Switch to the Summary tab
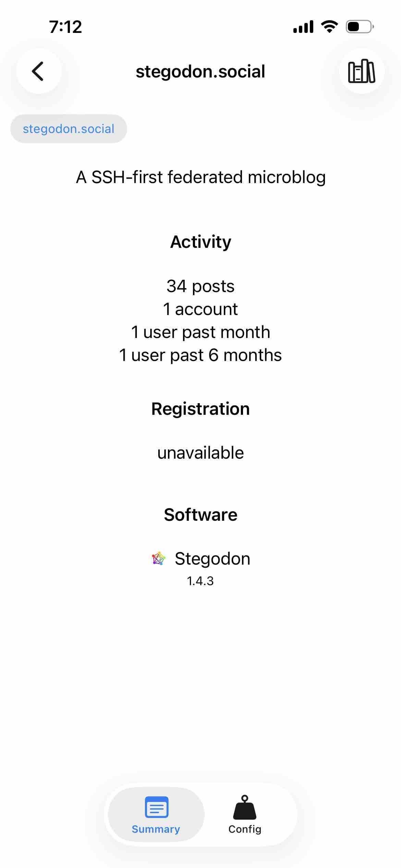This screenshot has width=401, height=868. (156, 815)
